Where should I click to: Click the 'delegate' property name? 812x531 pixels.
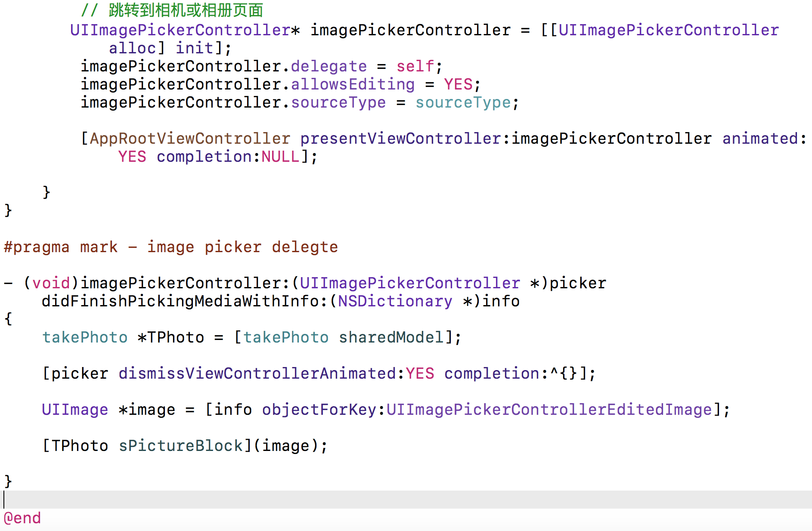(329, 66)
